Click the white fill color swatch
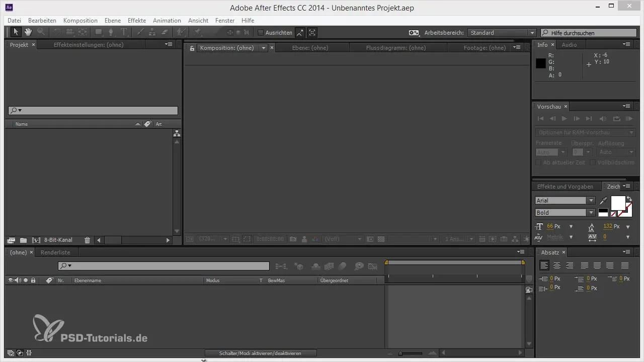The height and width of the screenshot is (362, 644). (618, 203)
